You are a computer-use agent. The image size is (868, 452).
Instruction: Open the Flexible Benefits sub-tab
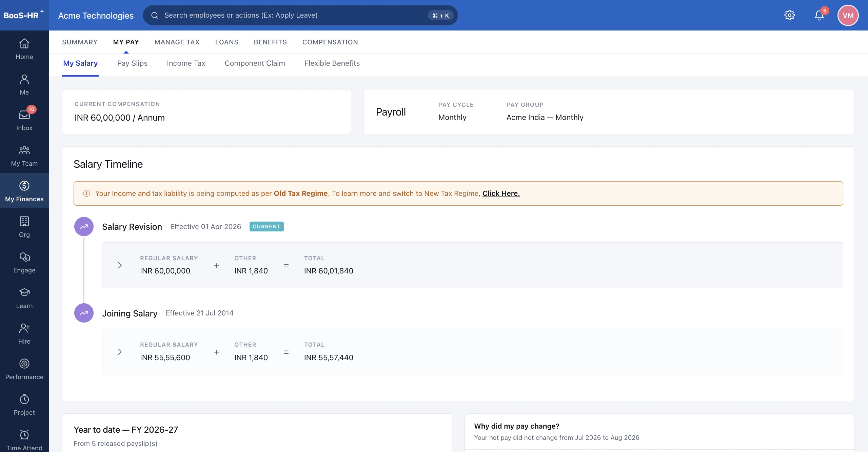pyautogui.click(x=332, y=63)
